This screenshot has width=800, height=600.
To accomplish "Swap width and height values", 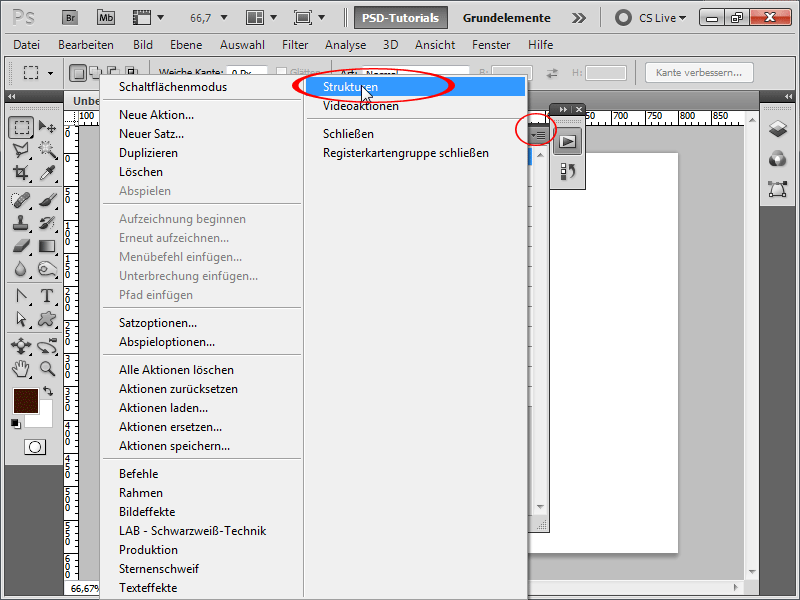I will [x=552, y=73].
